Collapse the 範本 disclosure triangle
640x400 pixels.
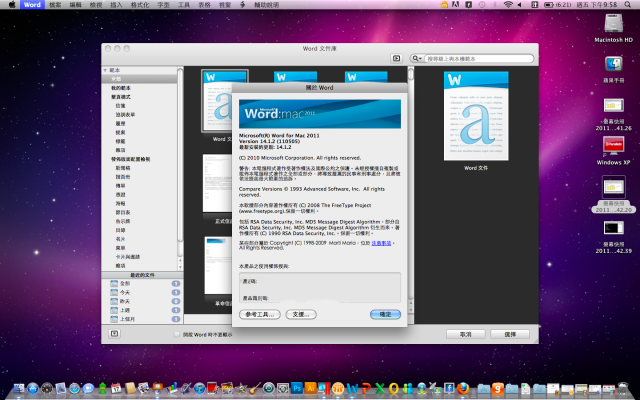tap(105, 70)
